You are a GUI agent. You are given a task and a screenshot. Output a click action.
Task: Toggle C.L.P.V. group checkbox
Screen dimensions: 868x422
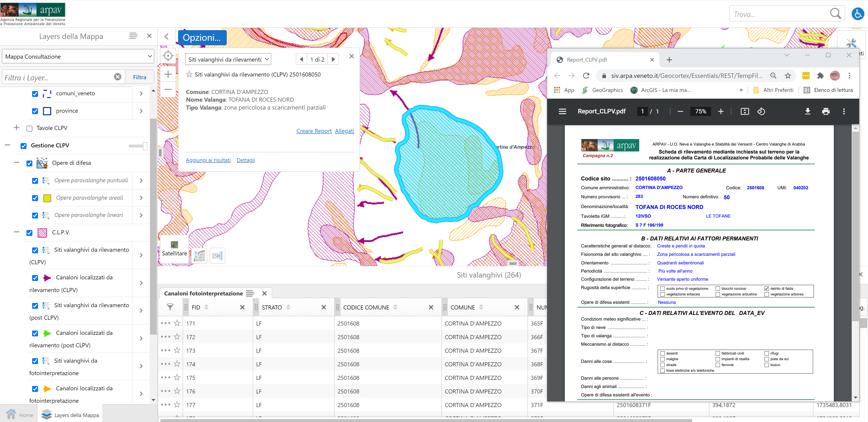(29, 233)
